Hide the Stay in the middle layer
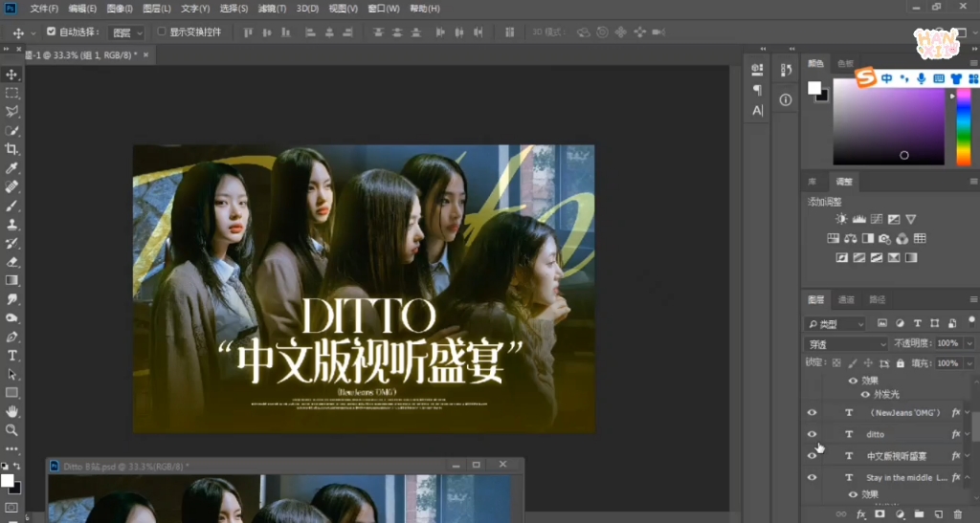Screen dimensions: 980x523 pos(812,477)
